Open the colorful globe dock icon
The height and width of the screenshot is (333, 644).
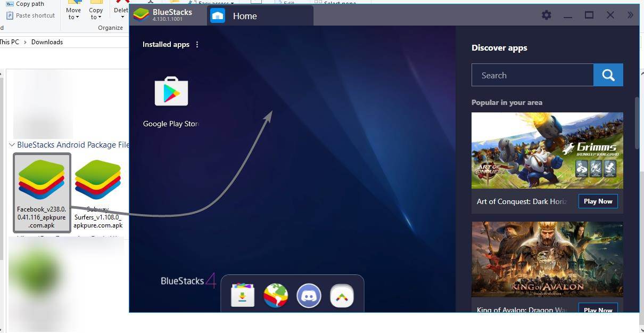point(276,295)
